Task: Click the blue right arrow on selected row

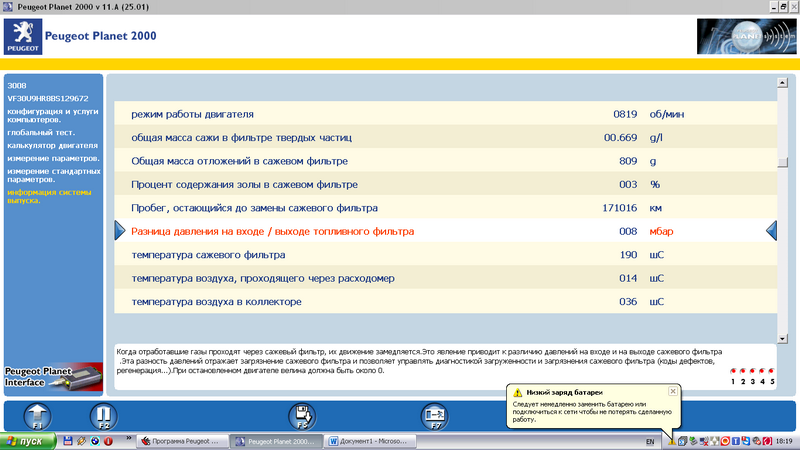Action: (122, 232)
